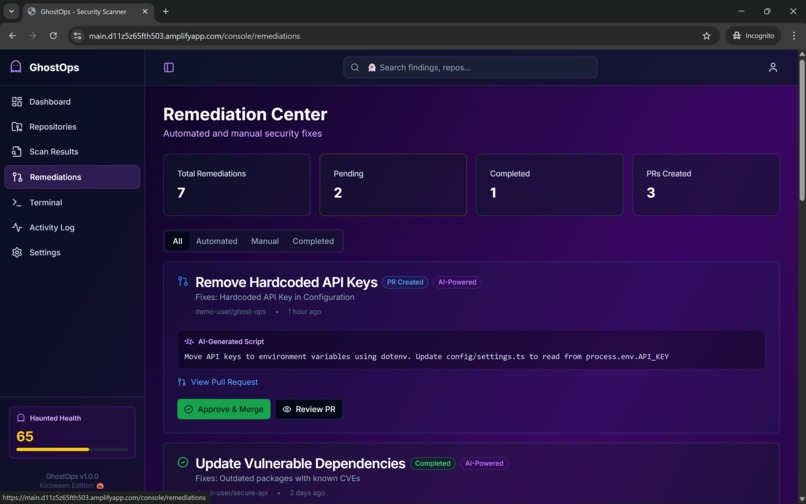Click the Dashboard grid icon

[x=17, y=102]
